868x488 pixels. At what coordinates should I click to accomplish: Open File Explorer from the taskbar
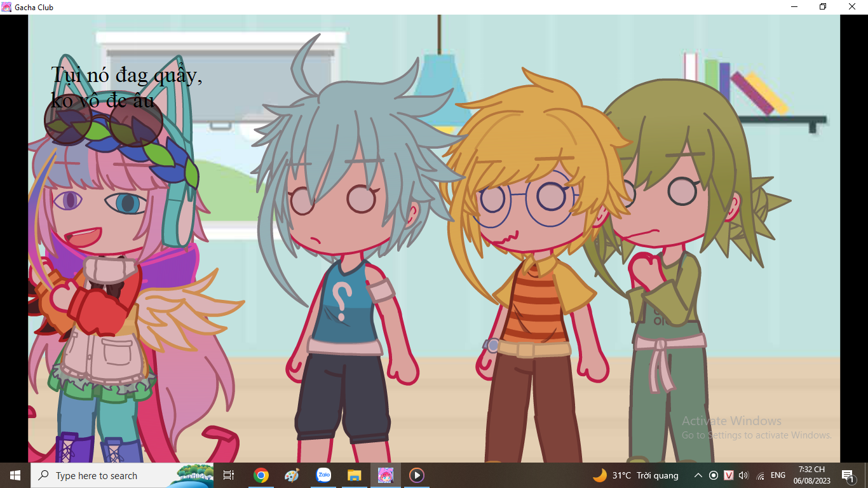355,475
